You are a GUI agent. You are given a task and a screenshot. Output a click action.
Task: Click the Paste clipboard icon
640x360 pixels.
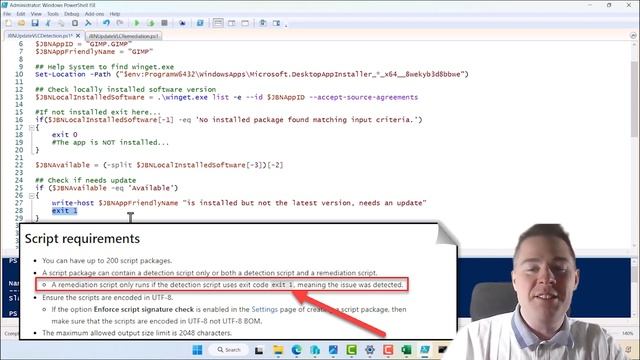tap(75, 23)
